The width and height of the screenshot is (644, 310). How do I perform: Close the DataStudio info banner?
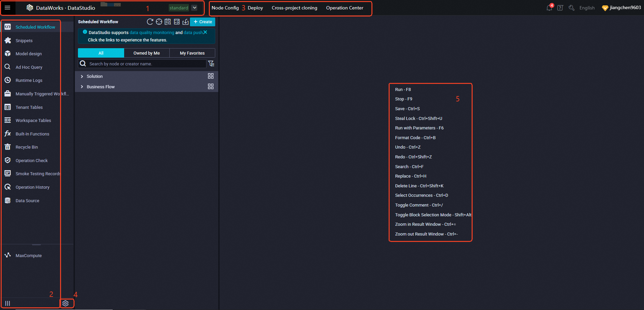(x=205, y=32)
